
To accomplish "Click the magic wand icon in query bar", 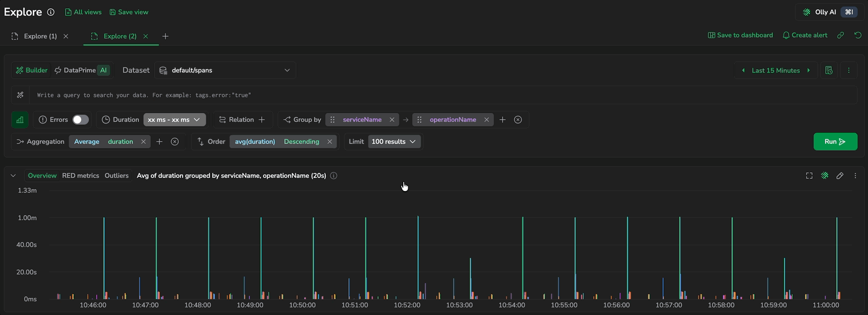I will point(20,95).
